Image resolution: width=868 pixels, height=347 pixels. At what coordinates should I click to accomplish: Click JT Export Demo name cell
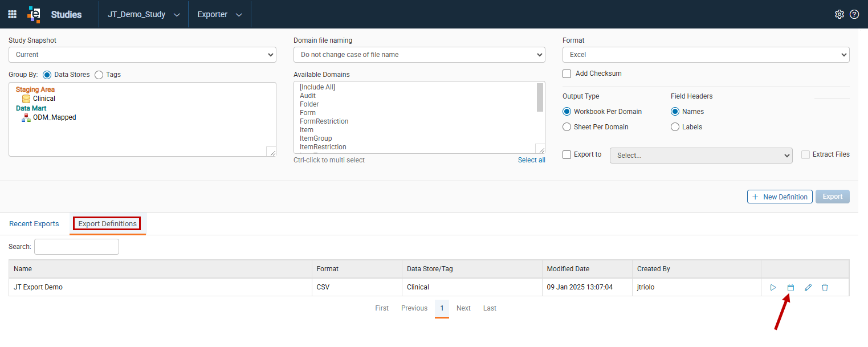160,287
